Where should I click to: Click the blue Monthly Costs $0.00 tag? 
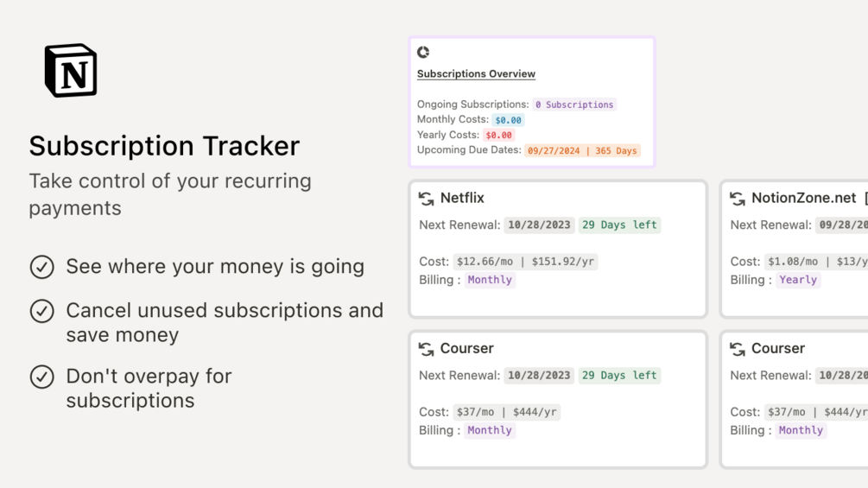coord(508,120)
